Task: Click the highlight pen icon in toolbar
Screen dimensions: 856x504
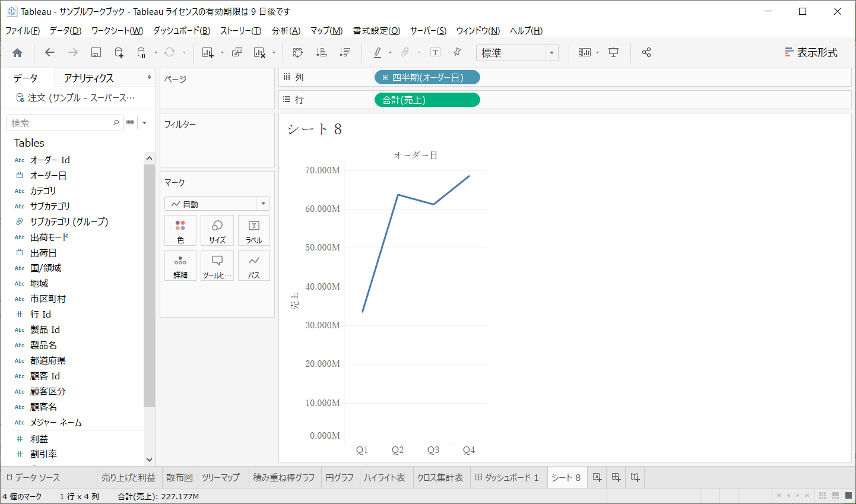Action: pyautogui.click(x=378, y=53)
